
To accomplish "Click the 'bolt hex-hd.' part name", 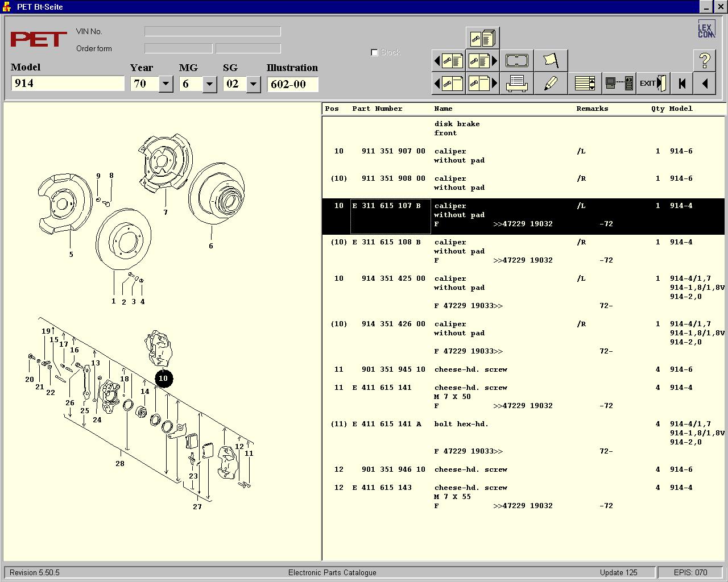I will click(461, 424).
